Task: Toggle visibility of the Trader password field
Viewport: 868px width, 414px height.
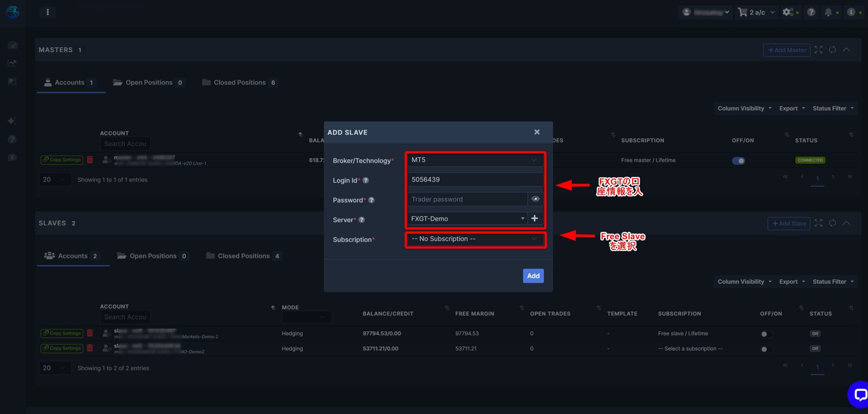Action: point(535,199)
